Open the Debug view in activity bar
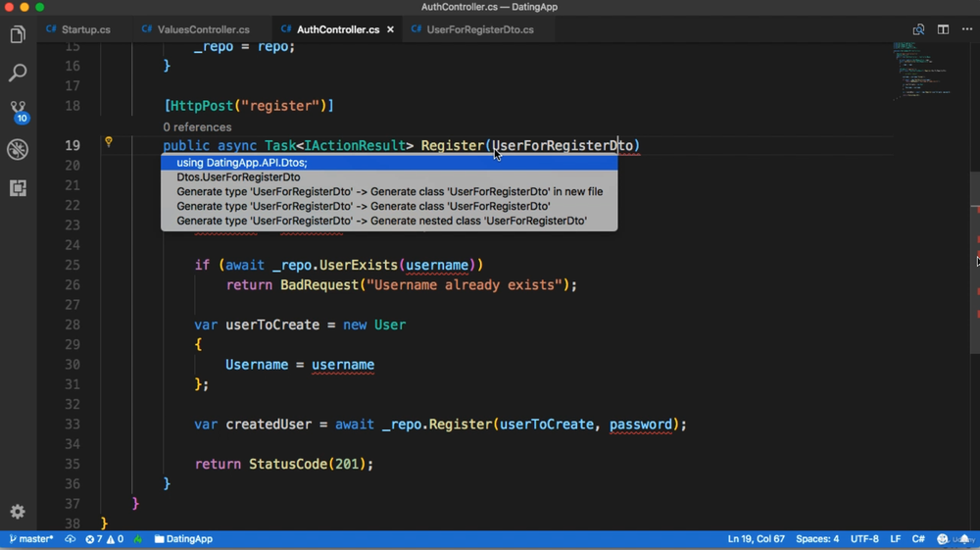Image resolution: width=980 pixels, height=550 pixels. [x=18, y=149]
